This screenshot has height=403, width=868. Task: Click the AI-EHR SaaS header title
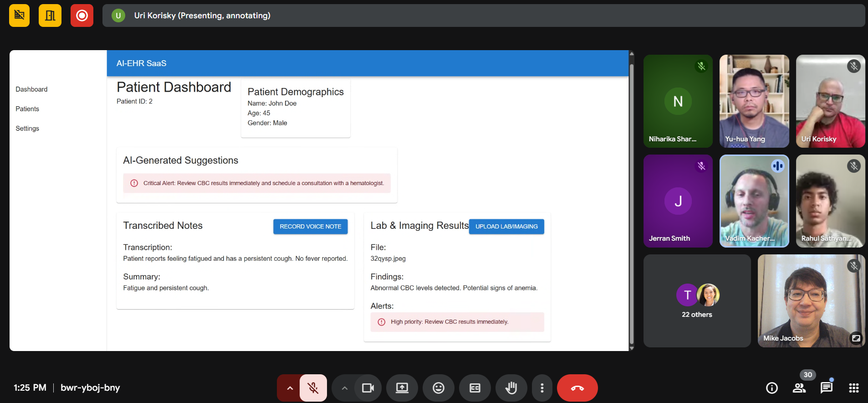[142, 63]
